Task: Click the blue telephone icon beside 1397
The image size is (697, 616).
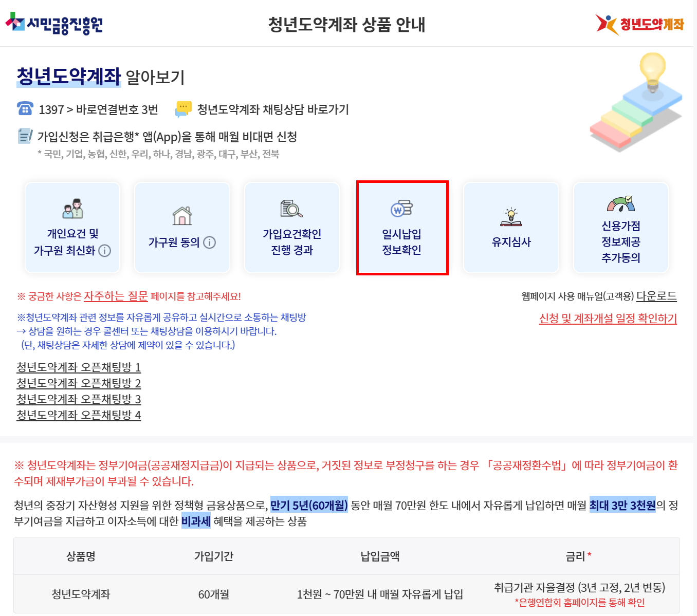Action: click(x=25, y=109)
